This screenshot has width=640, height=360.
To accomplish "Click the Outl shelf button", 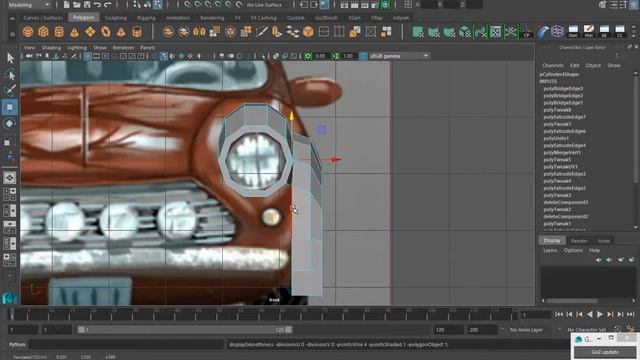I will [x=573, y=31].
